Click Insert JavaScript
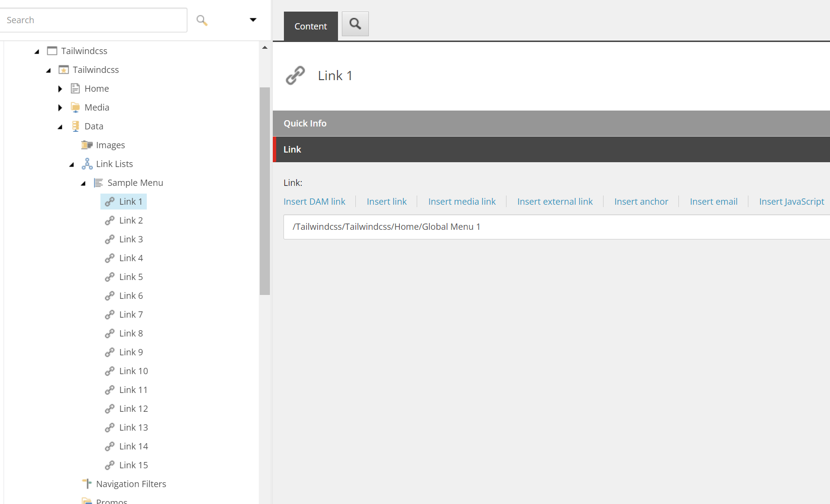This screenshot has height=504, width=830. tap(791, 201)
